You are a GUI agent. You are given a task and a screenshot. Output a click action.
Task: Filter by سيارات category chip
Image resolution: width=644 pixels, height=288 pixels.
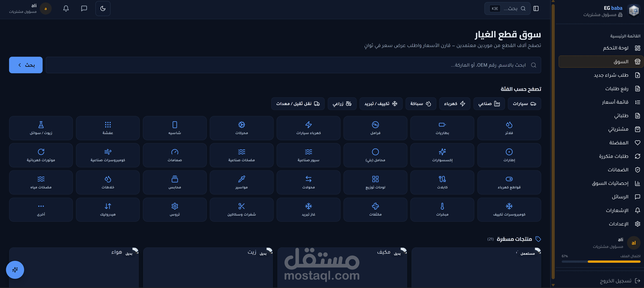point(524,104)
